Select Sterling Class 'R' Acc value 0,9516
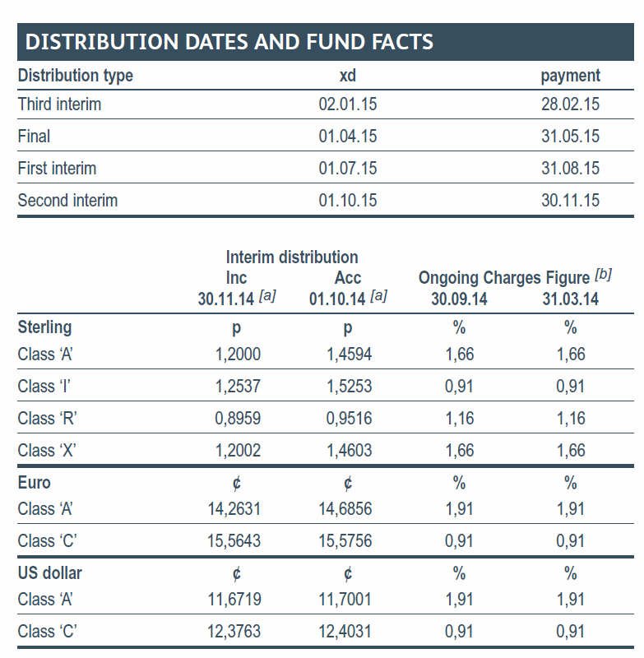Screen dimensions: 644x658 click(x=349, y=419)
